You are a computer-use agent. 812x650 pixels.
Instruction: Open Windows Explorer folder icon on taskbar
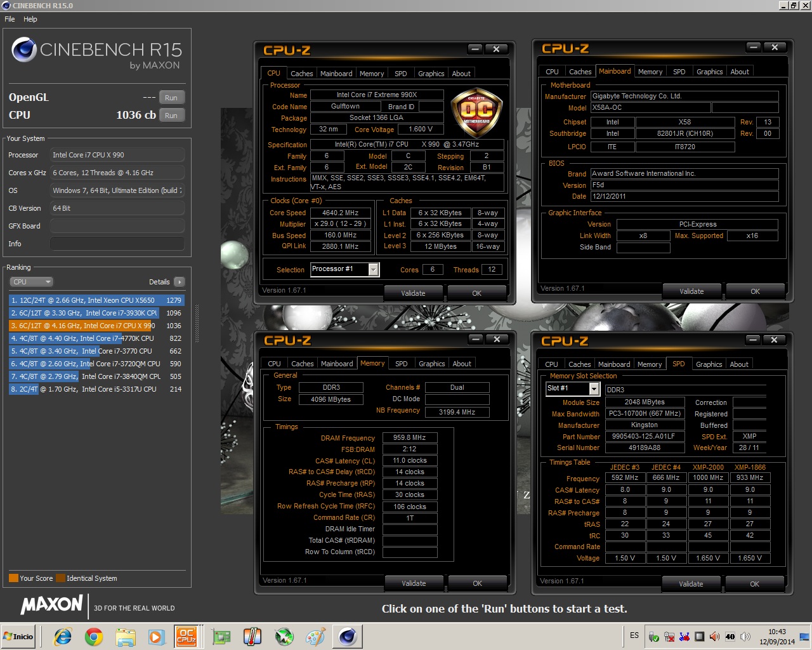tap(126, 637)
